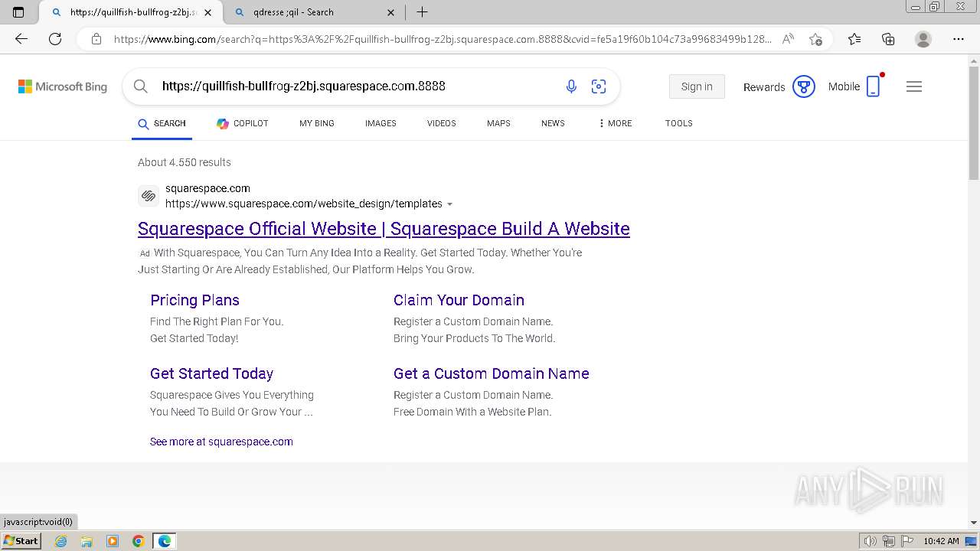Click the volume speaker tray icon

click(x=871, y=541)
